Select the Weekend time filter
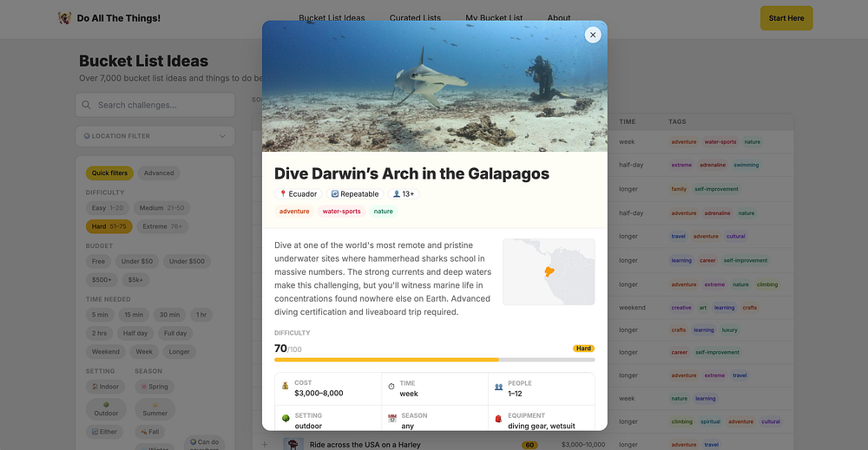Screen dimensions: 868x450 pyautogui.click(x=106, y=352)
